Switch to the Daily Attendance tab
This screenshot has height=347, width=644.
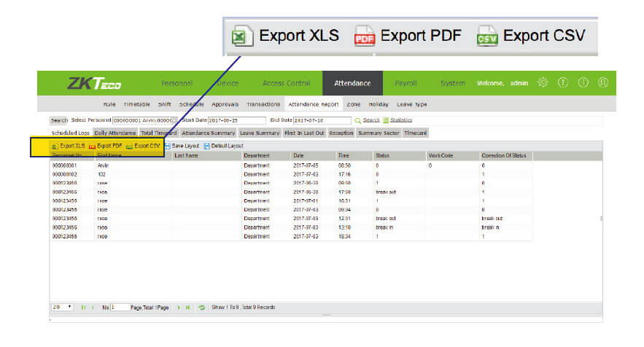(115, 133)
